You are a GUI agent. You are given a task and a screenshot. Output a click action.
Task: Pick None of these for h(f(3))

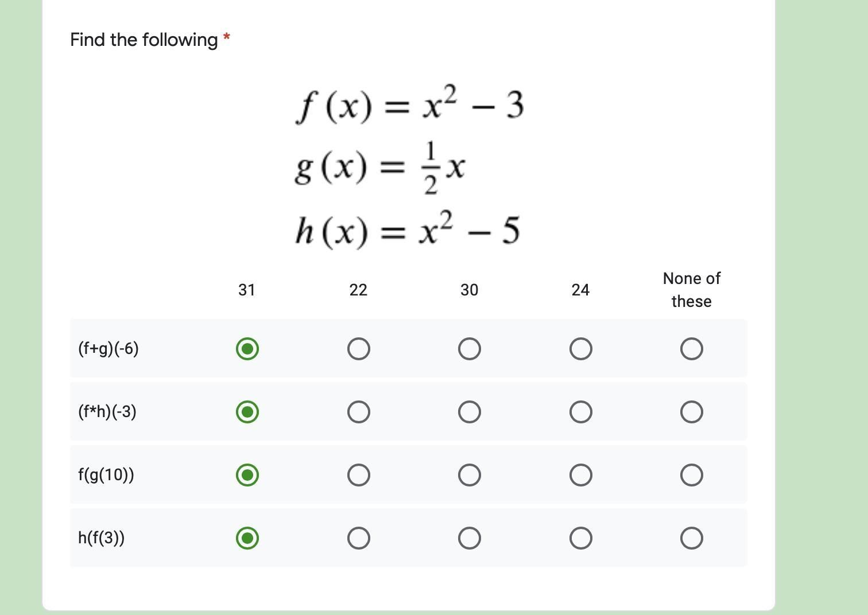pos(691,538)
